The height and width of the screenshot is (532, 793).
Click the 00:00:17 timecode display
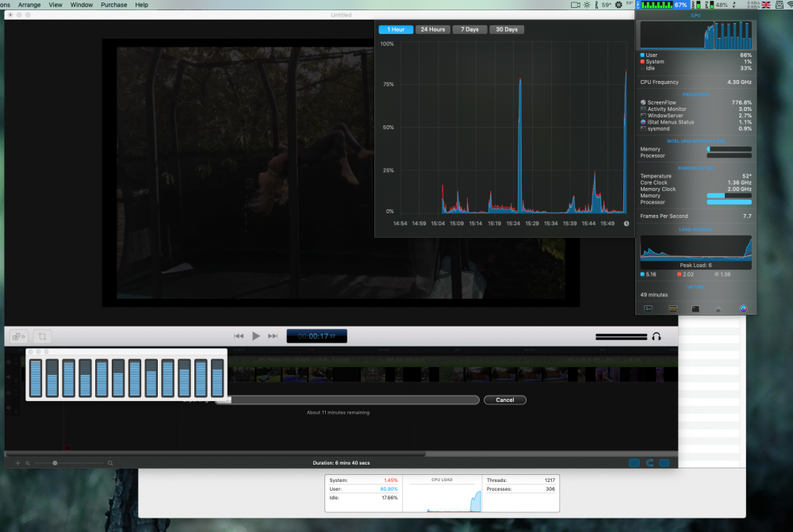(x=316, y=336)
